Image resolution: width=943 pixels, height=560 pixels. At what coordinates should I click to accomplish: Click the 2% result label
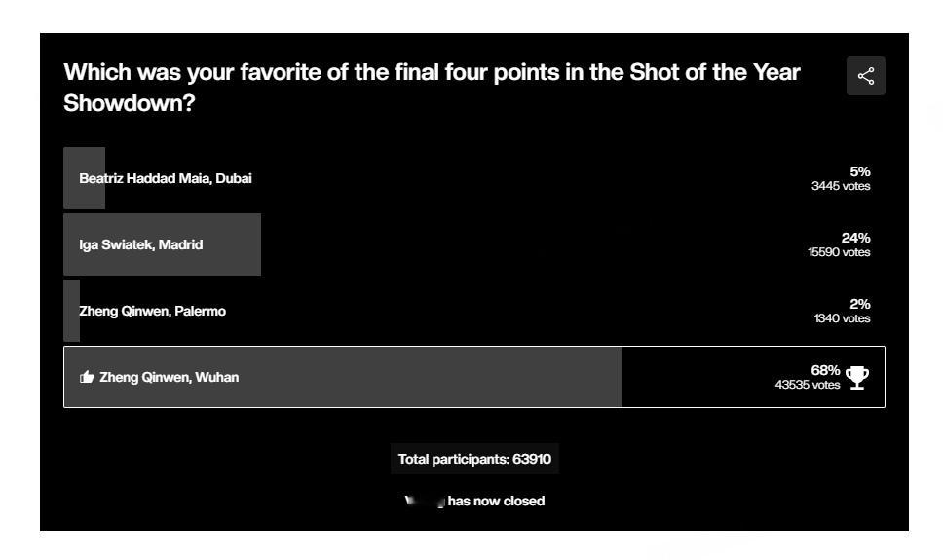(860, 304)
